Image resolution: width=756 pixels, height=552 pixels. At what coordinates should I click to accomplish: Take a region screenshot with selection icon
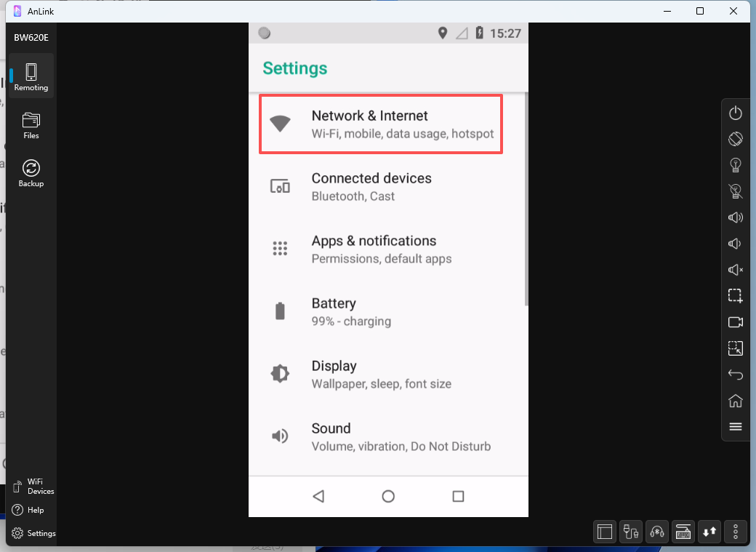pyautogui.click(x=735, y=296)
